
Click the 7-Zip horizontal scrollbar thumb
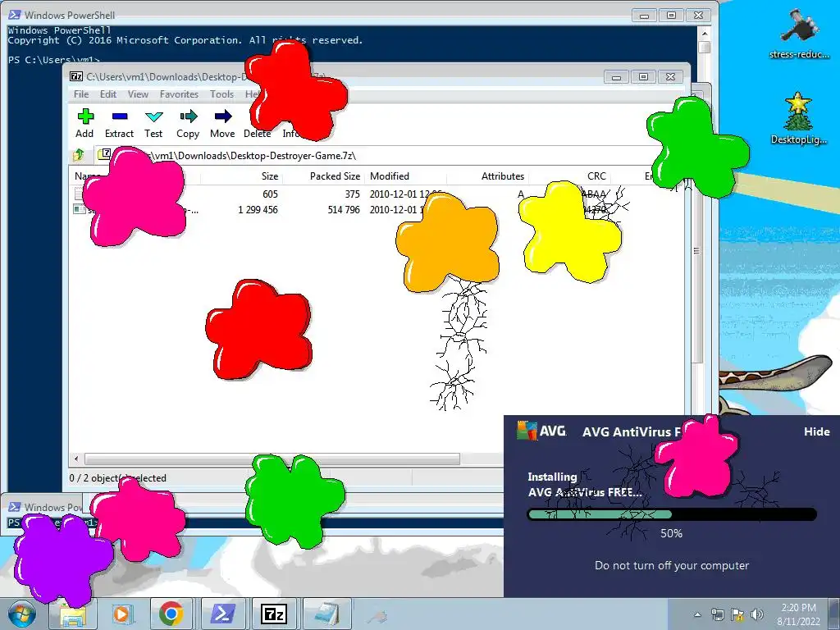272,459
